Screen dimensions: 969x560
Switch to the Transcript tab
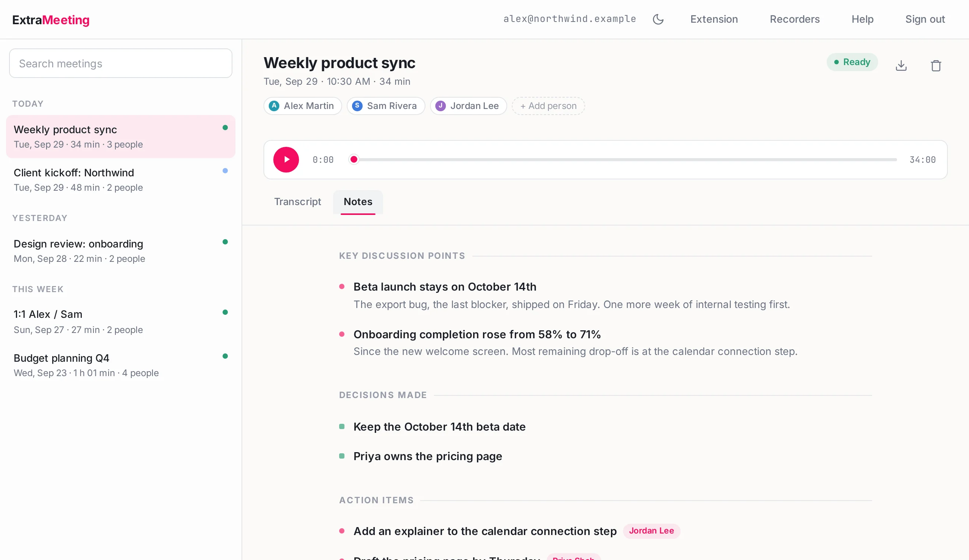[x=297, y=202]
